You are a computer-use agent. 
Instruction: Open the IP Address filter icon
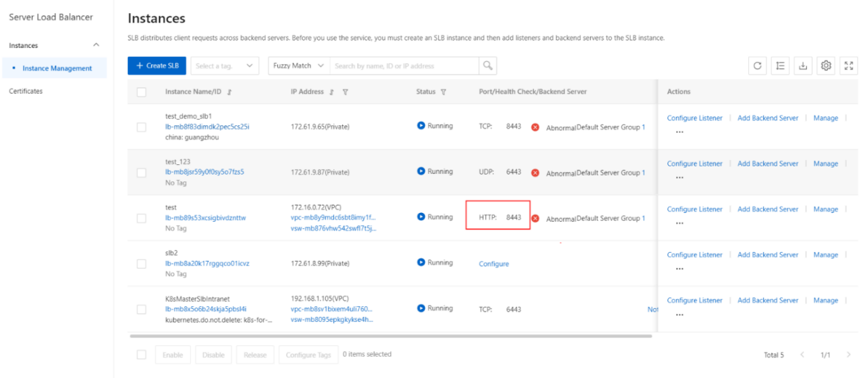(x=345, y=92)
